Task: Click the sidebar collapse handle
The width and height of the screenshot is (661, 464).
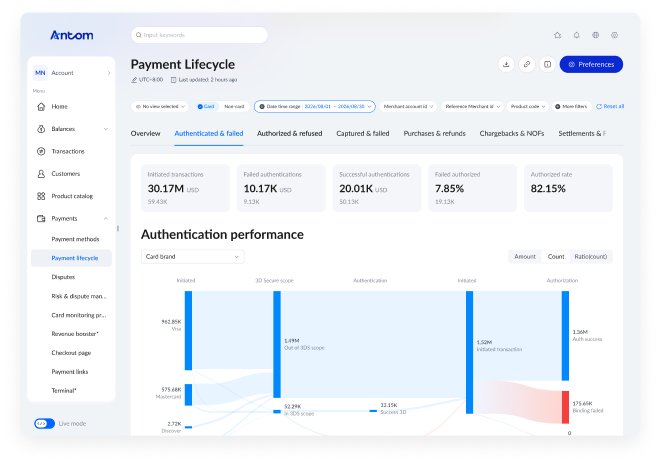Action: [x=118, y=229]
